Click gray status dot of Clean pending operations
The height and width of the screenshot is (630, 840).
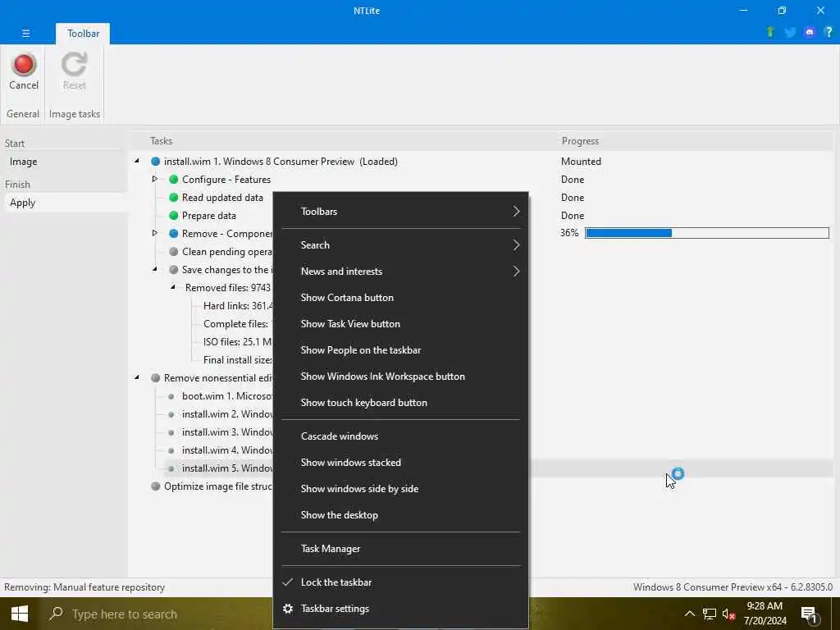[x=174, y=252]
